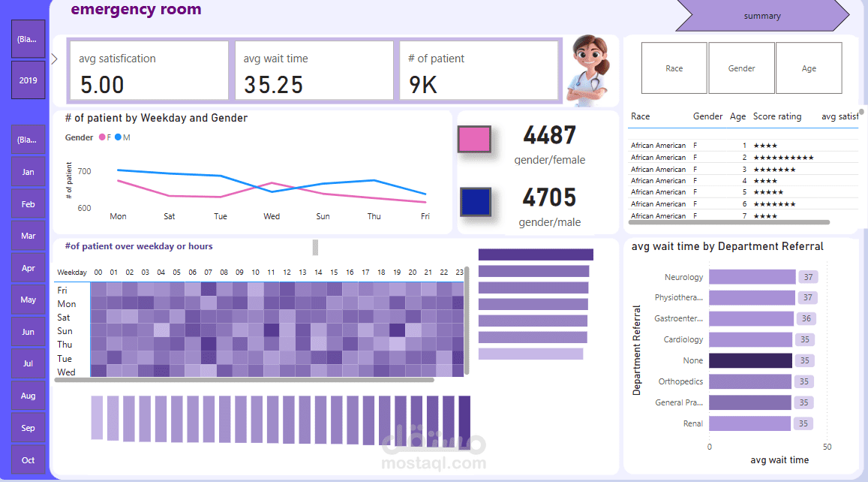Viewport: 868px width, 482px height.
Task: Select the blue male color swatch
Action: click(x=476, y=202)
